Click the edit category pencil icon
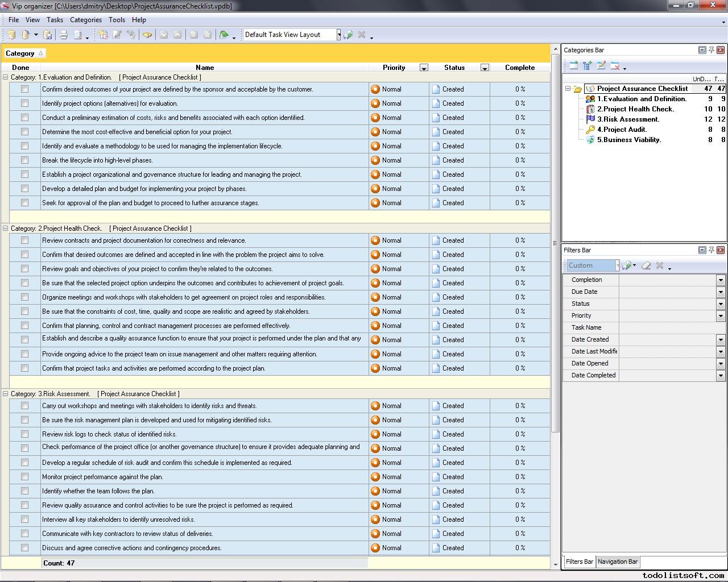Image resolution: width=728 pixels, height=582 pixels. (601, 66)
